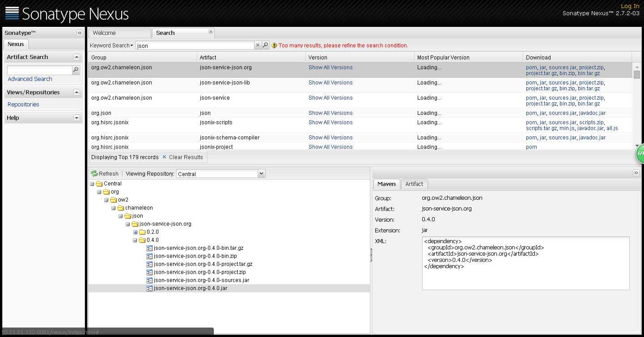Collapse the artifact details panel with the double-arrow icon
Viewport: 644px width, 337px height.
636,173
